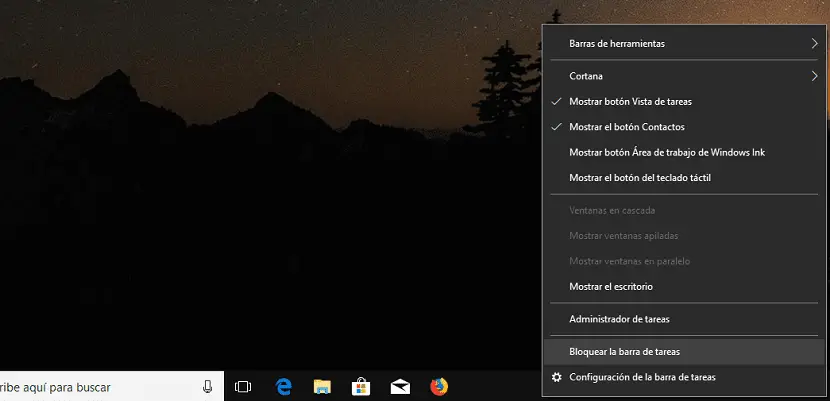Launch Microsoft Edge from taskbar
Image resolution: width=830 pixels, height=401 pixels.
click(x=284, y=387)
